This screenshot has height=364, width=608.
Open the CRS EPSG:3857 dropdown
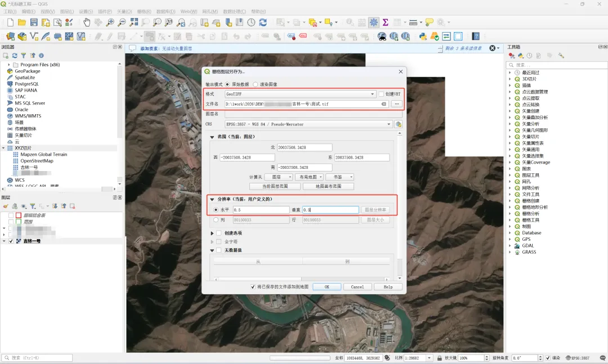click(x=309, y=124)
